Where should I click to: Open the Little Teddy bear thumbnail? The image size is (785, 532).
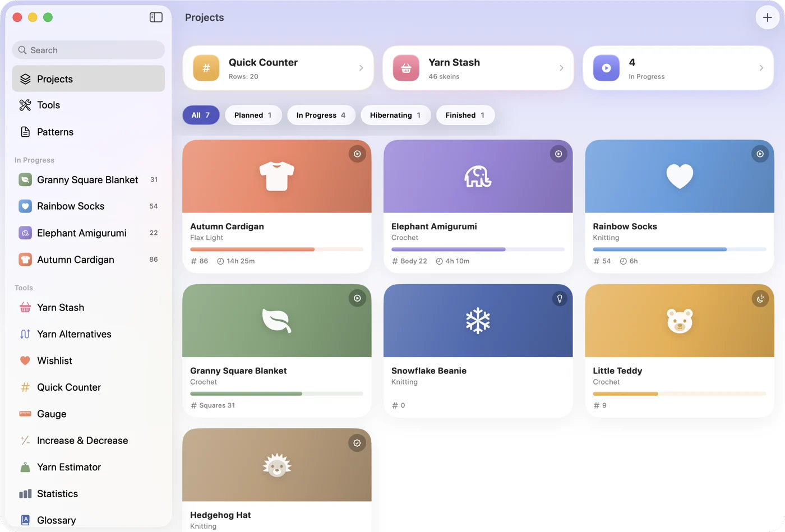680,321
